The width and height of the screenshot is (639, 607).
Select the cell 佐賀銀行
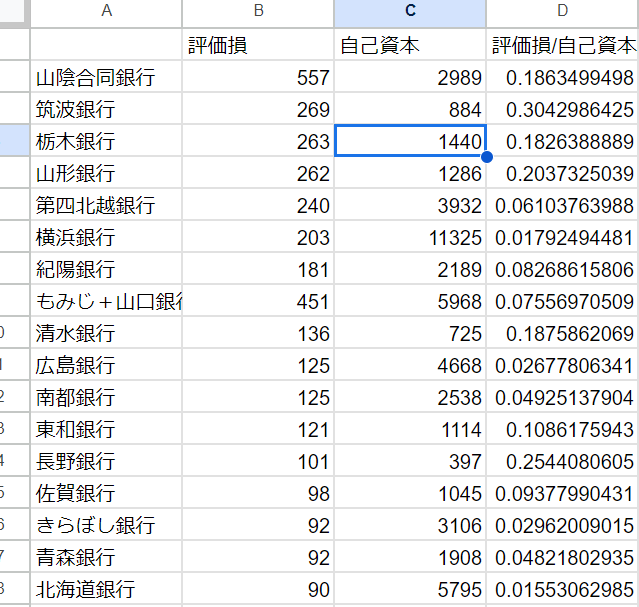tap(106, 493)
